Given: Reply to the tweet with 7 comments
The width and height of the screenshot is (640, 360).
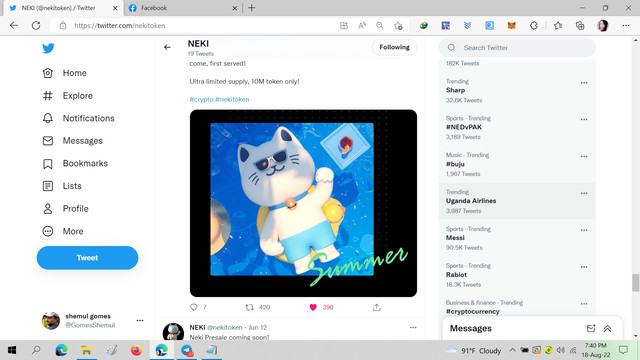Looking at the screenshot, I should (194, 307).
